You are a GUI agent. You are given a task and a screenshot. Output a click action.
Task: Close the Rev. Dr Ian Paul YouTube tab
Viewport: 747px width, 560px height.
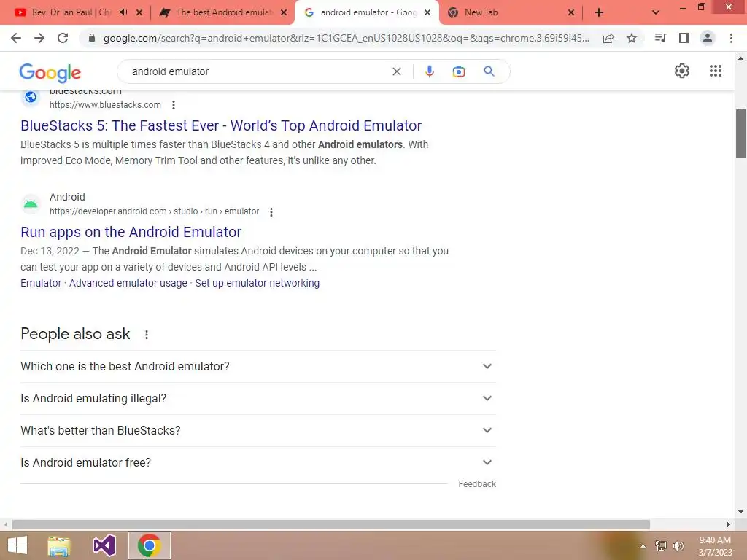point(139,12)
